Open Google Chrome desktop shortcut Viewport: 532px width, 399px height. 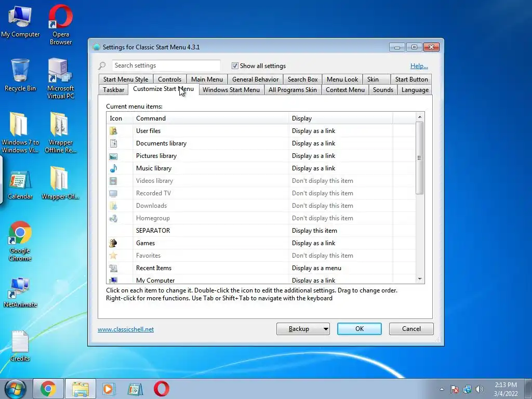tap(20, 241)
